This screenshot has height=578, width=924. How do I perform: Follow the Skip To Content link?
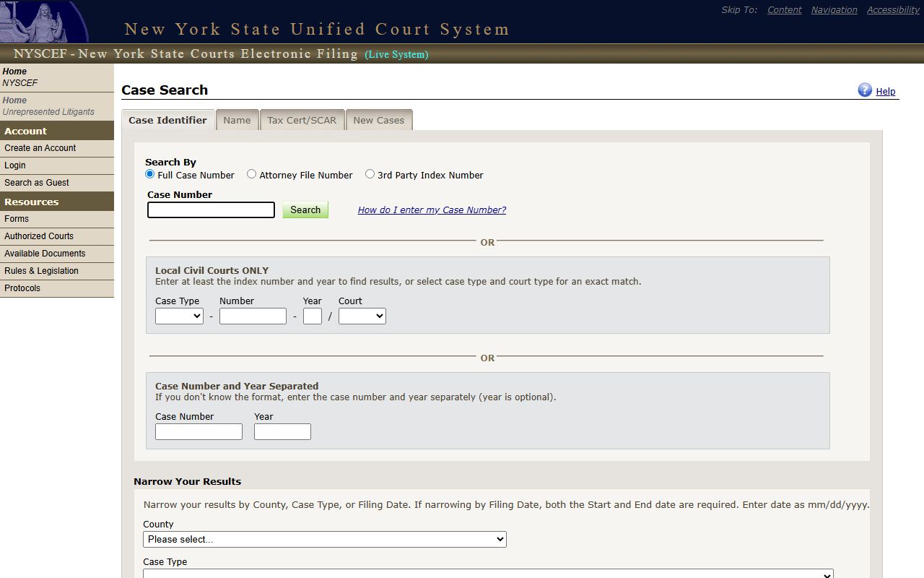(785, 10)
